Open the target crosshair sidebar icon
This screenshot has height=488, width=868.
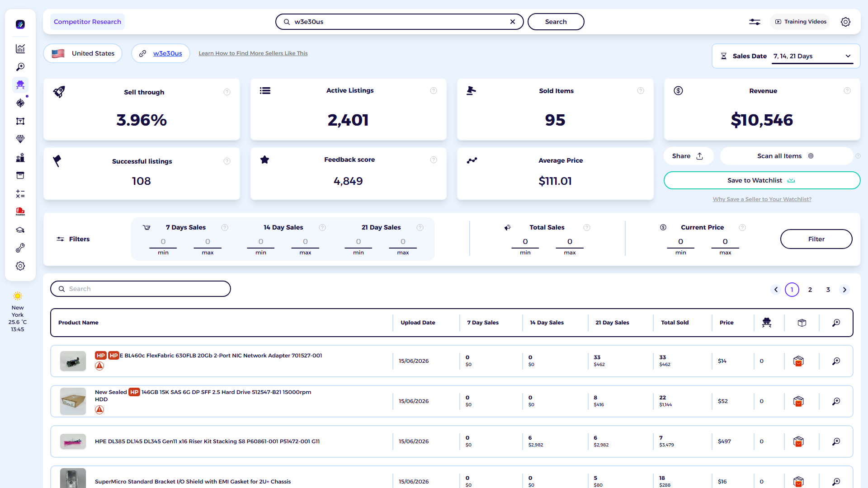tap(20, 103)
